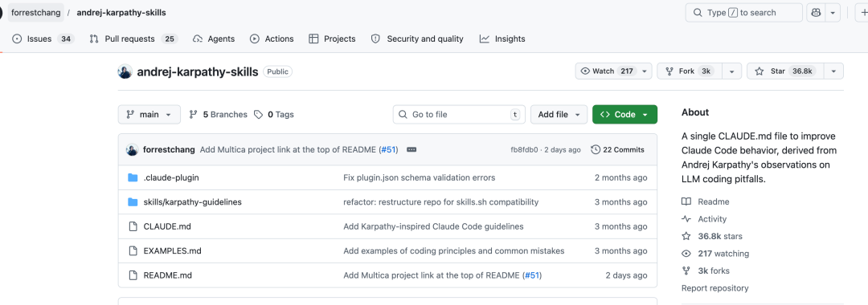
Task: Open commit 'Fix plugin.json schema validation errors'
Action: coord(419,177)
